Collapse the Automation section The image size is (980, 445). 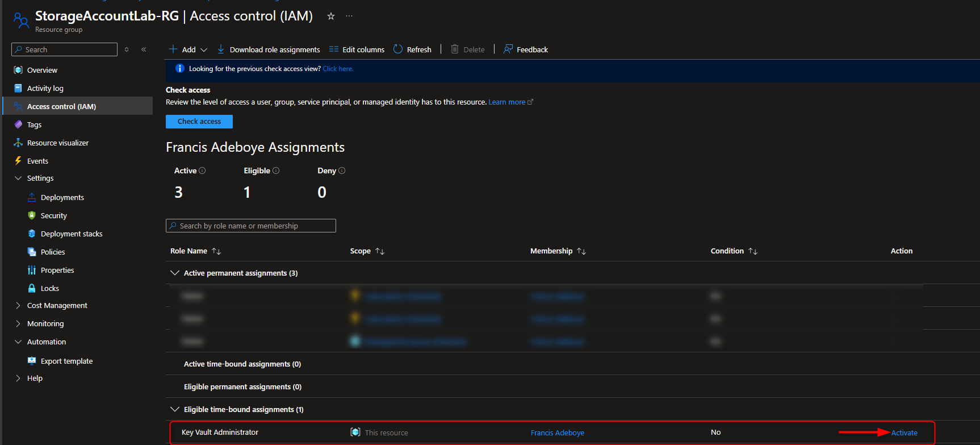(18, 342)
